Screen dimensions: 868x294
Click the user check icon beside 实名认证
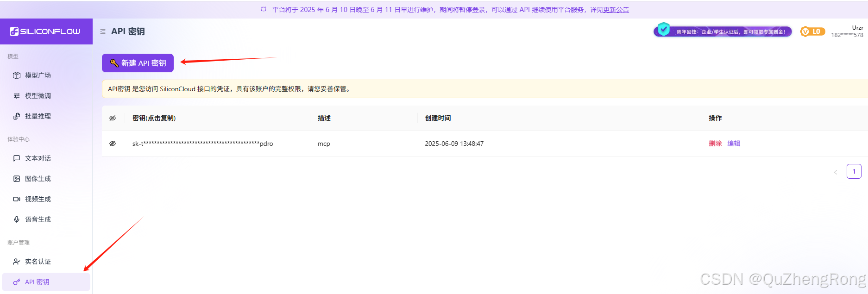17,262
